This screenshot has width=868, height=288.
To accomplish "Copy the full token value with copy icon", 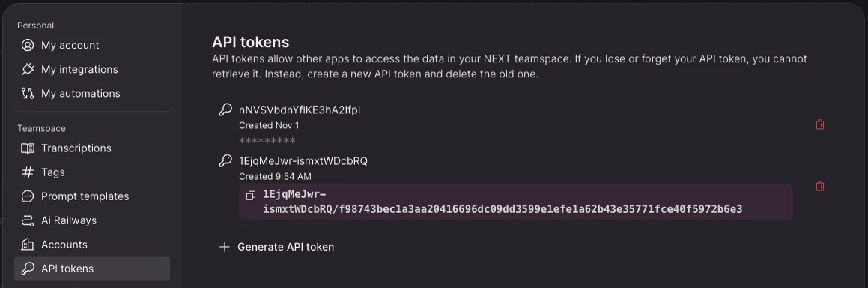I will pyautogui.click(x=251, y=196).
